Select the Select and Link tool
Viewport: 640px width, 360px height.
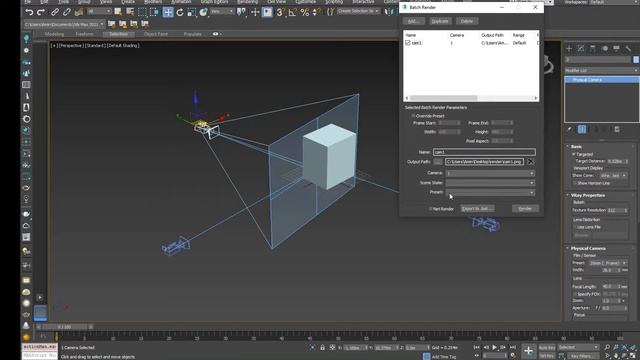click(55, 12)
